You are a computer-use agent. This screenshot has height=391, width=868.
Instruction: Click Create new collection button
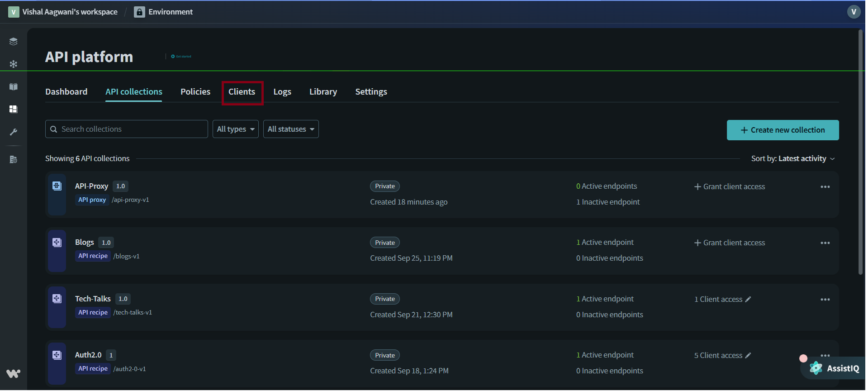(783, 130)
